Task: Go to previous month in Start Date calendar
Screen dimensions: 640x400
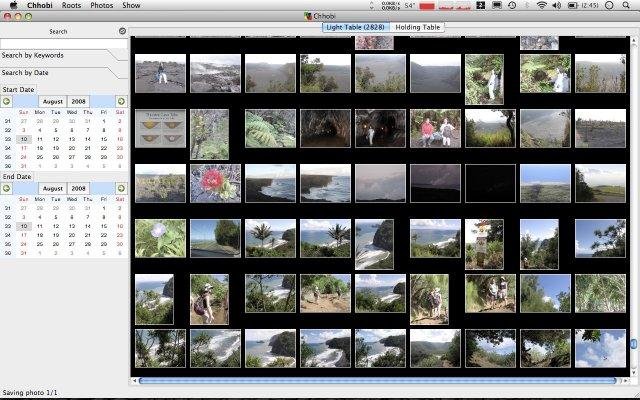Action: pyautogui.click(x=7, y=101)
